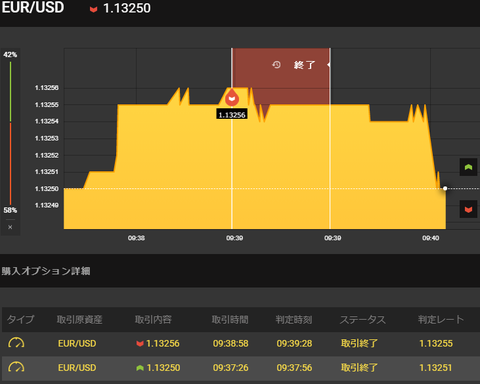Click the 取引時間 column header
This screenshot has width=480, height=384.
tap(230, 320)
